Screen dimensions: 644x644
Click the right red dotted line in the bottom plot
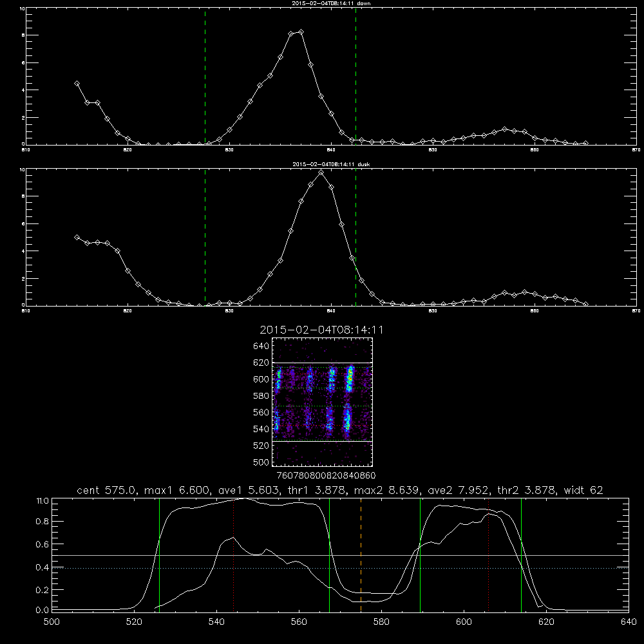point(488,555)
